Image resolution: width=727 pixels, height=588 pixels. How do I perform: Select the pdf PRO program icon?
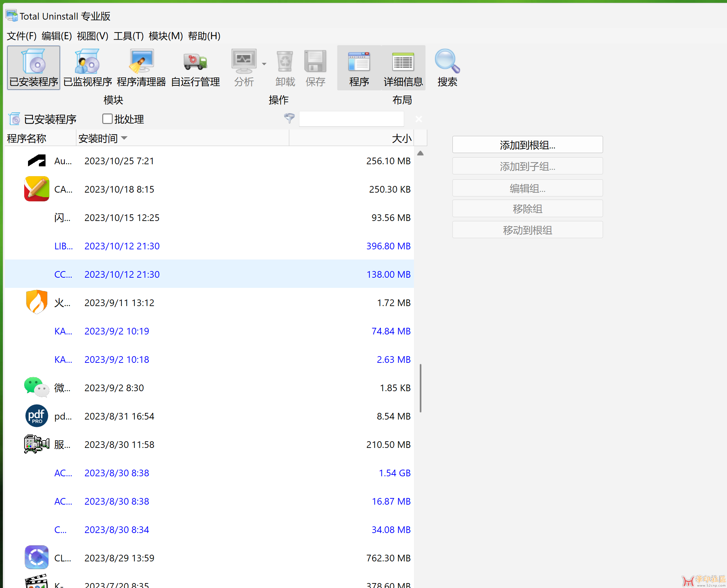click(x=37, y=416)
